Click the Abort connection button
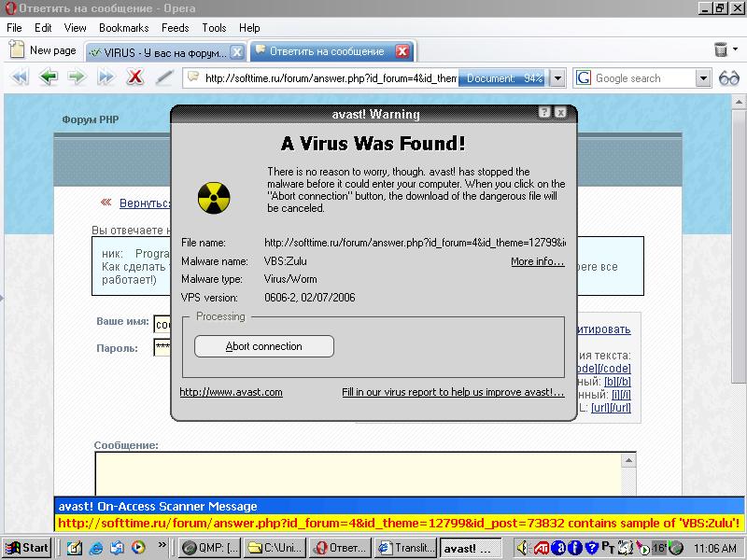Image resolution: width=747 pixels, height=560 pixels. 264,346
